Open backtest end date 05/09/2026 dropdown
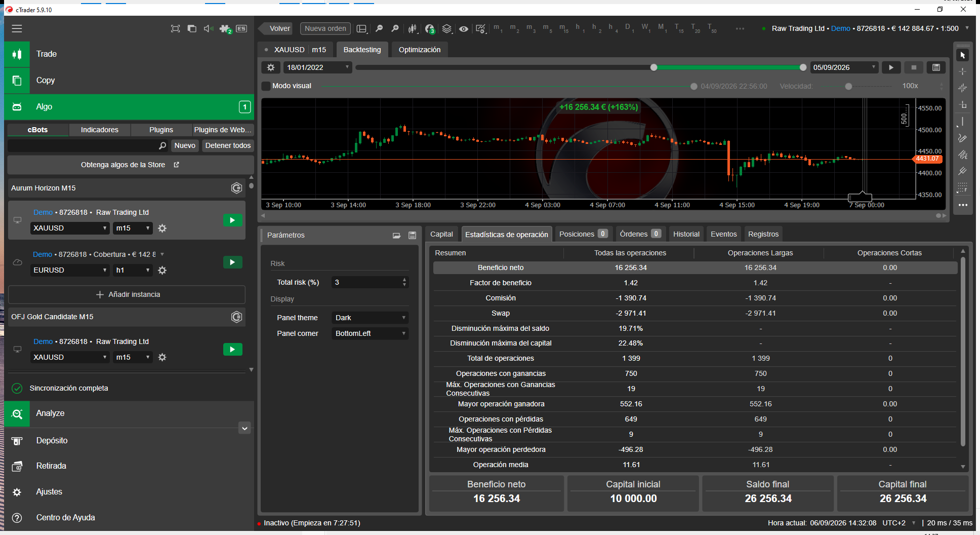Screen dimensions: 980x535 coord(844,67)
